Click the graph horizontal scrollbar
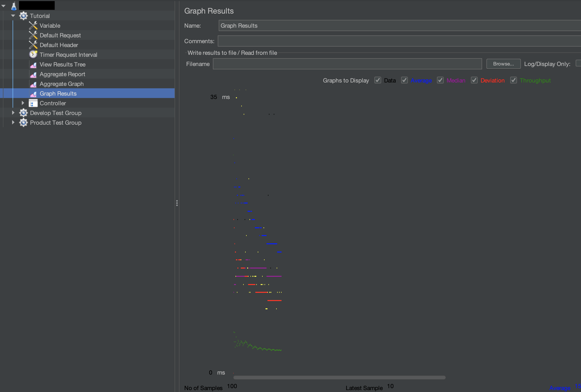 click(x=339, y=377)
